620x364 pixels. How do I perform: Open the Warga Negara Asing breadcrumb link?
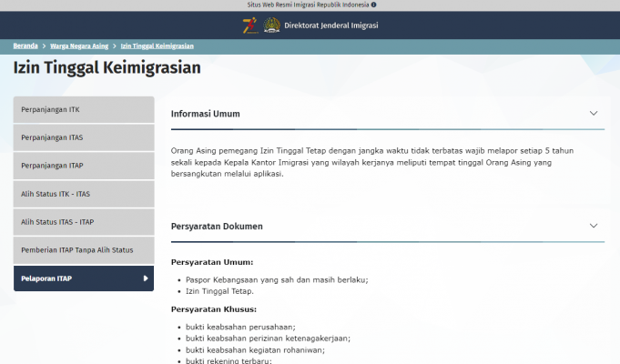coord(79,45)
